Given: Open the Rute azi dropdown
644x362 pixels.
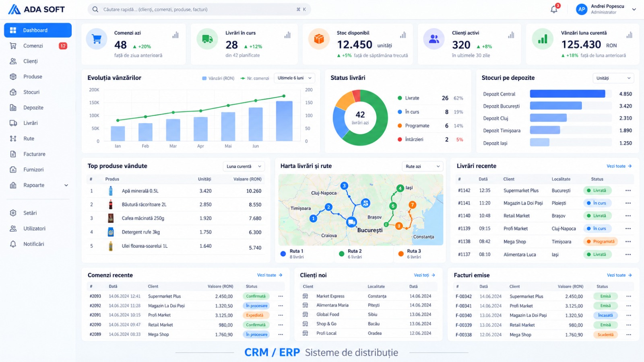Looking at the screenshot, I should (x=423, y=167).
